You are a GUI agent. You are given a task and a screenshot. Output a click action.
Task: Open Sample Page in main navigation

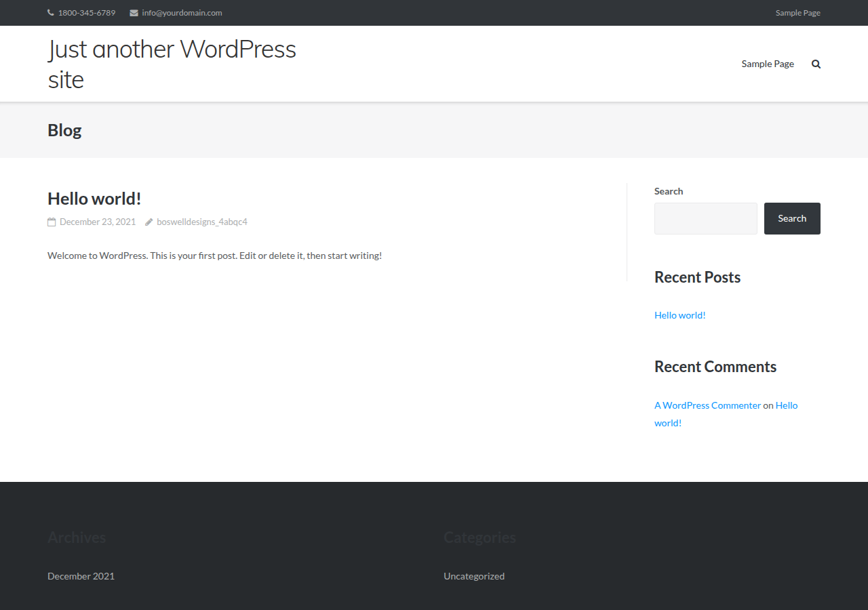click(x=768, y=64)
